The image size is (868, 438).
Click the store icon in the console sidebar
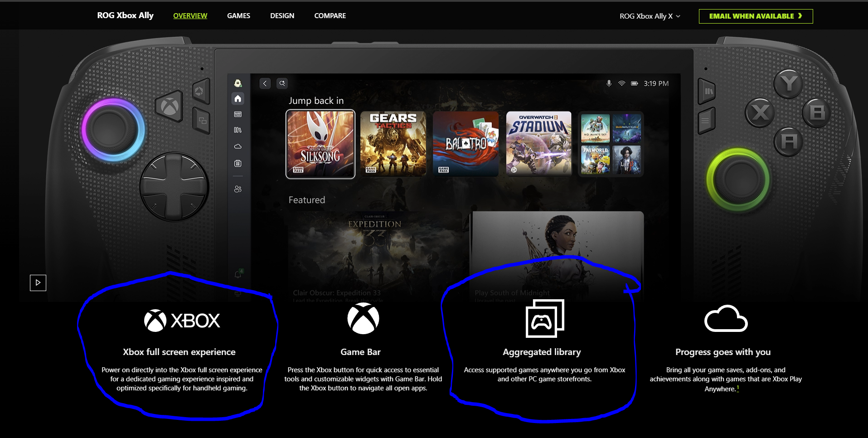238,163
